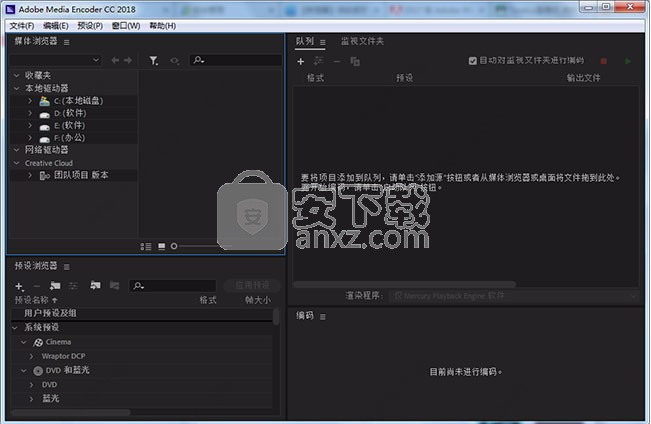The width and height of the screenshot is (651, 424).
Task: Click the import presets icon
Action: tap(95, 285)
